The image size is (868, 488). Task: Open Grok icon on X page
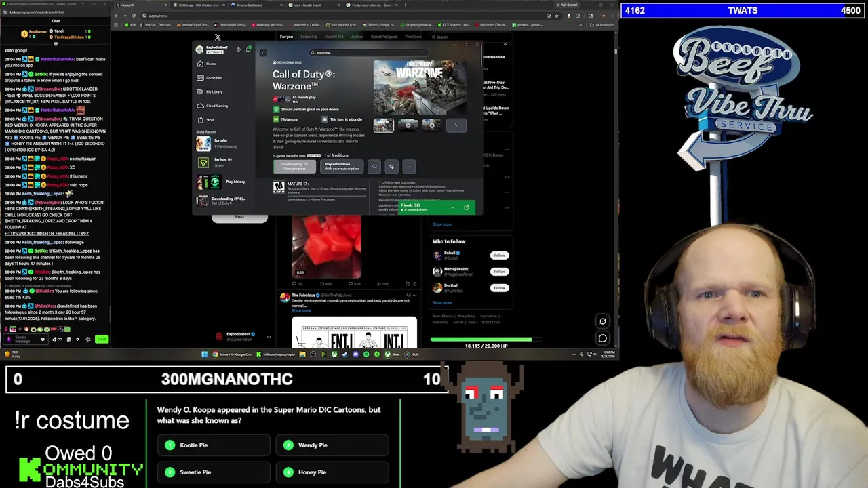click(602, 321)
